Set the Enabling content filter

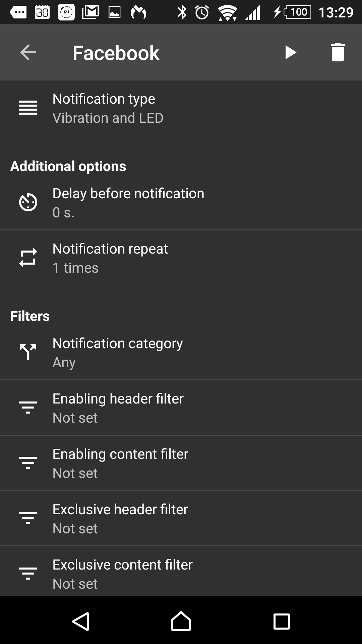tap(181, 463)
